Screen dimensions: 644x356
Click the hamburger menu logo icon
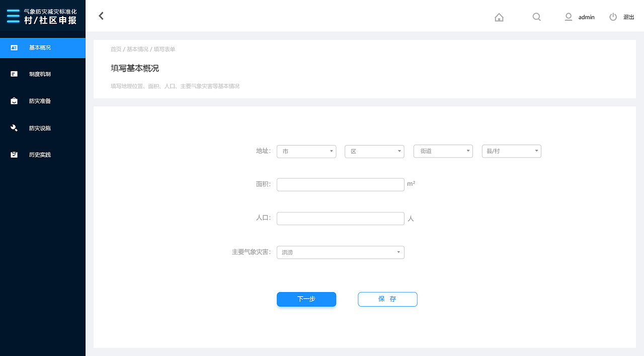[13, 16]
